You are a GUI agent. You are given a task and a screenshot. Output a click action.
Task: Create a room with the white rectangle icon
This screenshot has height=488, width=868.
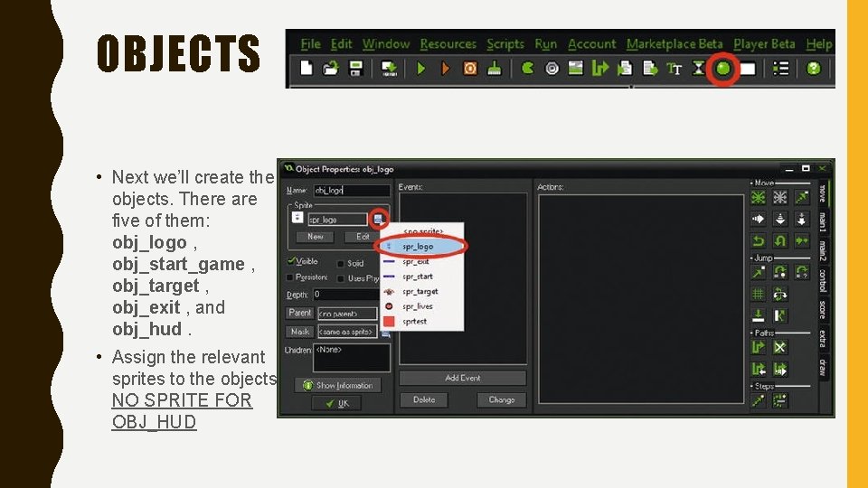[x=748, y=69]
